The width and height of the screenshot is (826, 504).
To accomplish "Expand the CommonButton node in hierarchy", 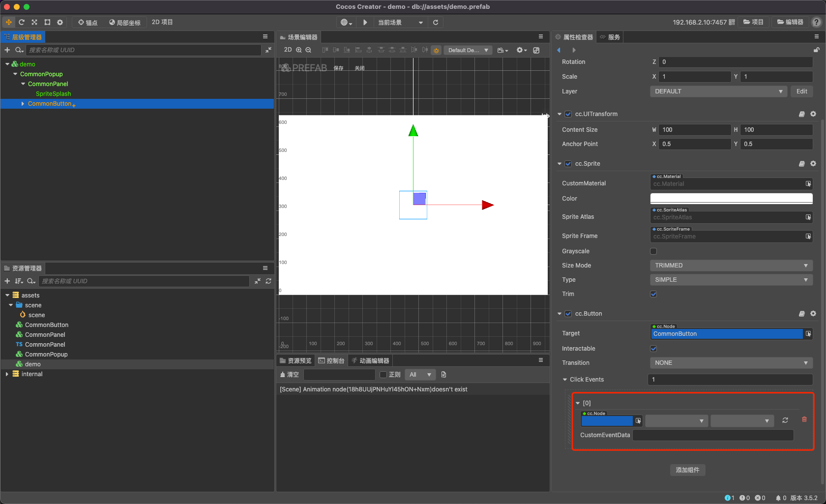I will point(23,104).
